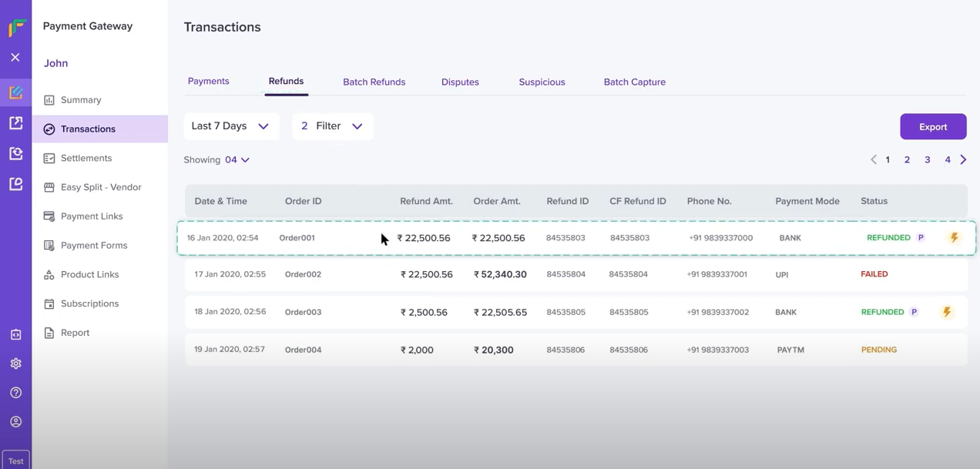Click the Status column header
Image resolution: width=980 pixels, height=469 pixels.
coord(874,201)
